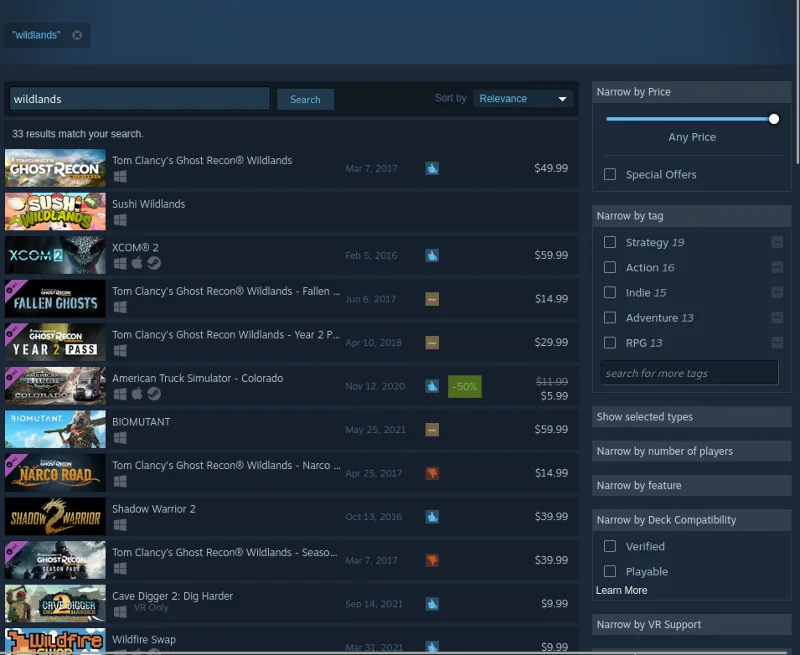Expand the Narrow by feature section

point(691,485)
